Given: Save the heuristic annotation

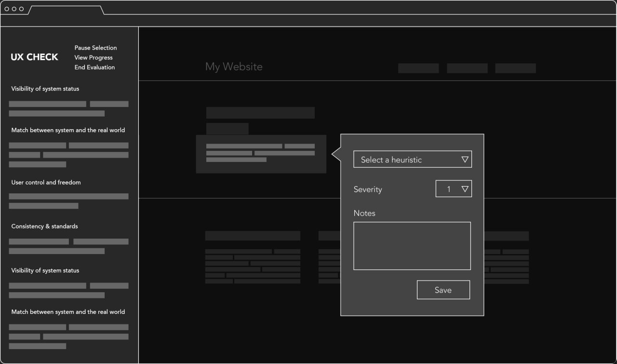Looking at the screenshot, I should pyautogui.click(x=443, y=290).
